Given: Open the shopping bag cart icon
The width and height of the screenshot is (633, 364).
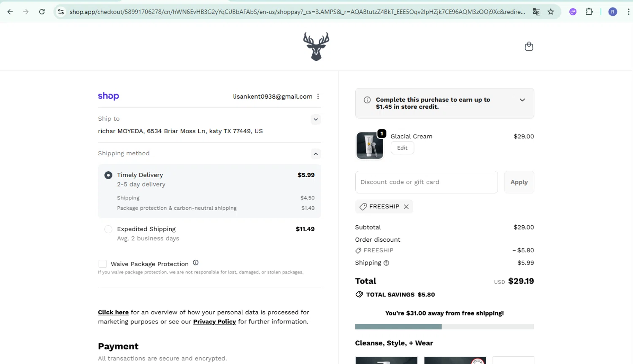Looking at the screenshot, I should (529, 46).
